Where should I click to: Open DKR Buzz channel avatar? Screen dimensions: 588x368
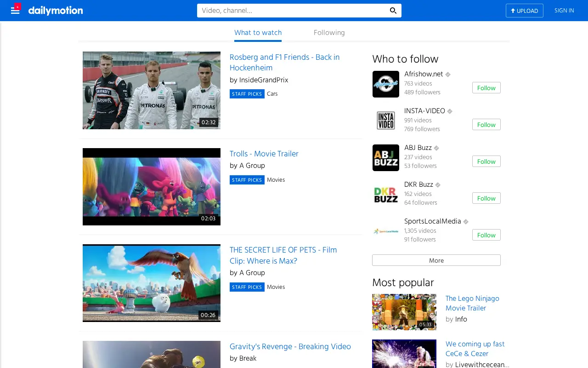click(x=386, y=195)
